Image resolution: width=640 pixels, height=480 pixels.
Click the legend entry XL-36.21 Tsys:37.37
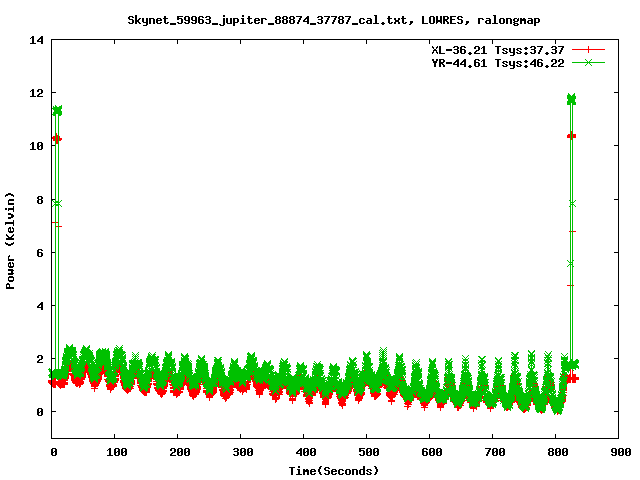tap(498, 50)
